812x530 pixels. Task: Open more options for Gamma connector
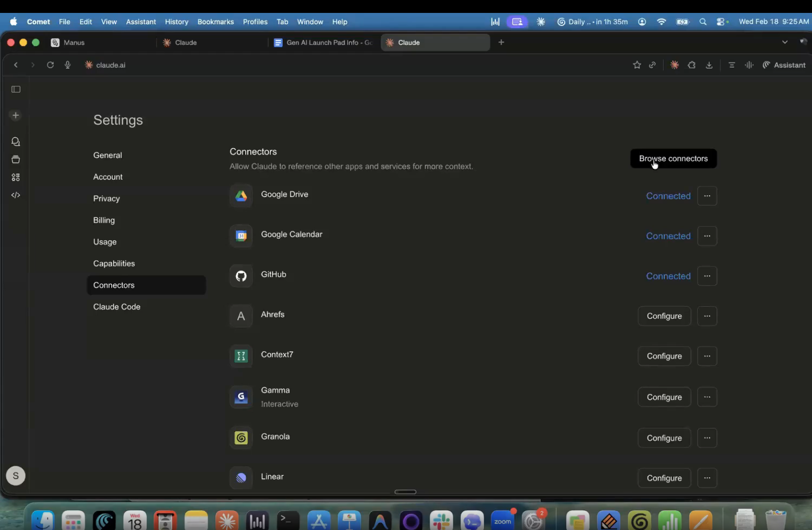[x=707, y=397]
